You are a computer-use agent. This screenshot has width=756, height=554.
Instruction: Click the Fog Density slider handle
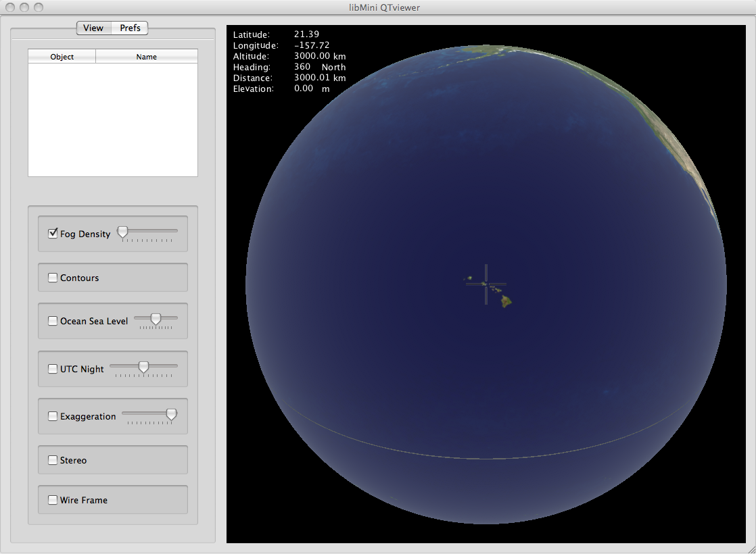pos(123,232)
